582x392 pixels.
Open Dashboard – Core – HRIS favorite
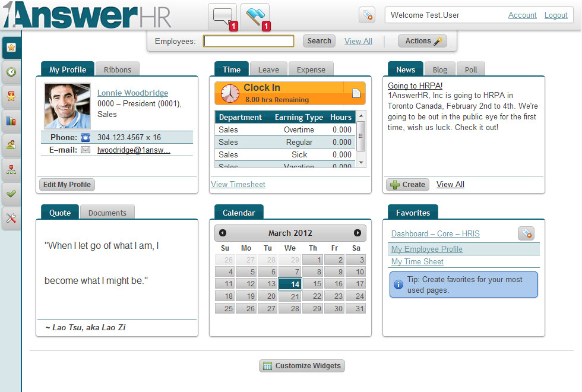tap(435, 233)
